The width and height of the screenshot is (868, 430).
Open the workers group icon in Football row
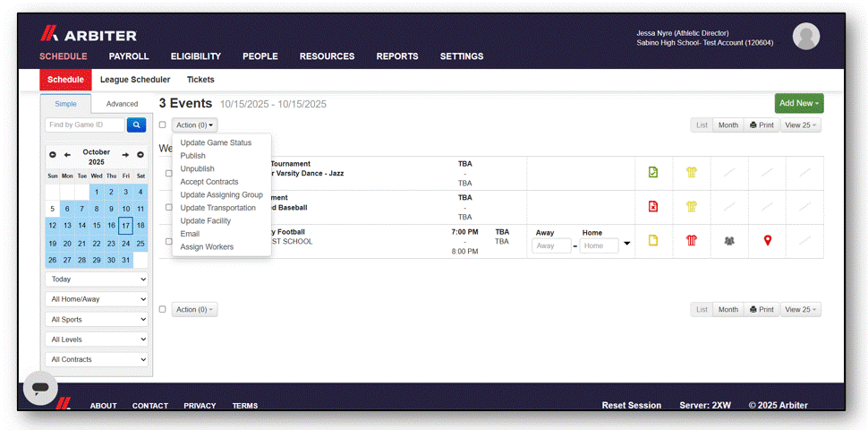(x=729, y=241)
